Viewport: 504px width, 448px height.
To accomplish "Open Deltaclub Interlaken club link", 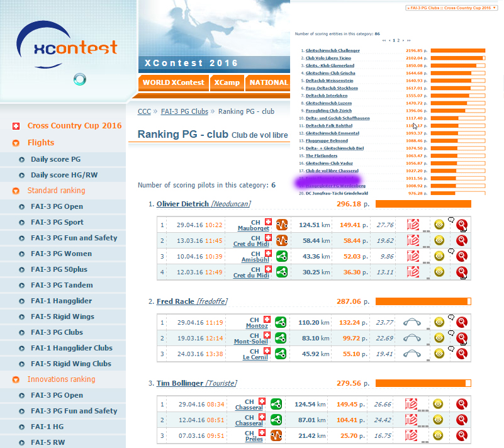I will point(327,96).
